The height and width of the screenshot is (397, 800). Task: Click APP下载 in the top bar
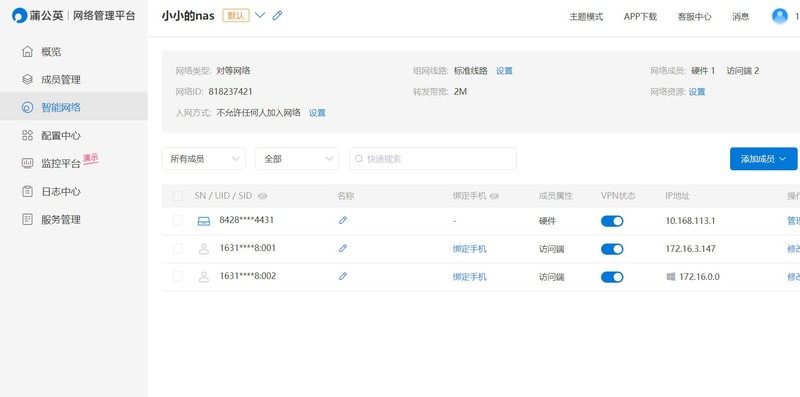click(x=640, y=16)
